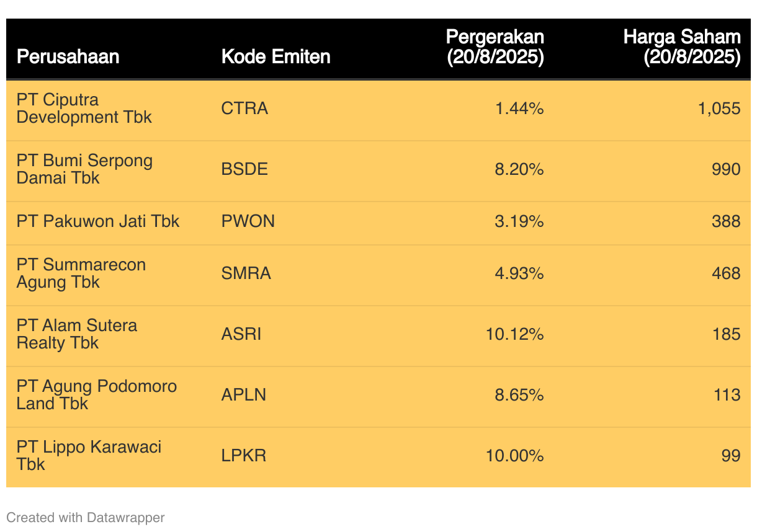Image resolution: width=757 pixels, height=532 pixels.
Task: Click the 8.65% movement value
Action: 519,395
